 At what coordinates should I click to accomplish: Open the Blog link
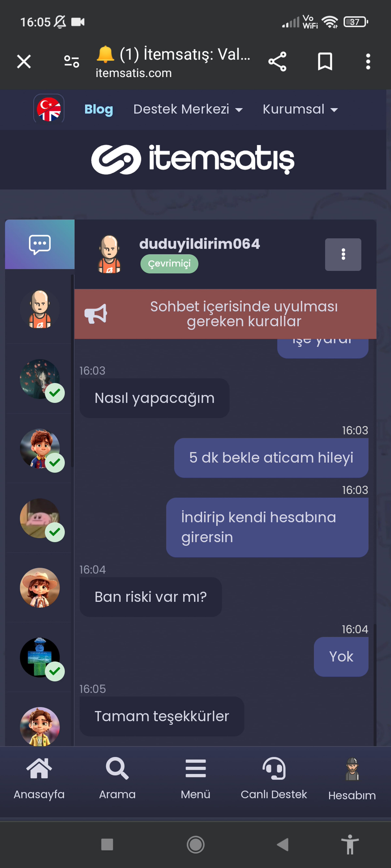[99, 109]
